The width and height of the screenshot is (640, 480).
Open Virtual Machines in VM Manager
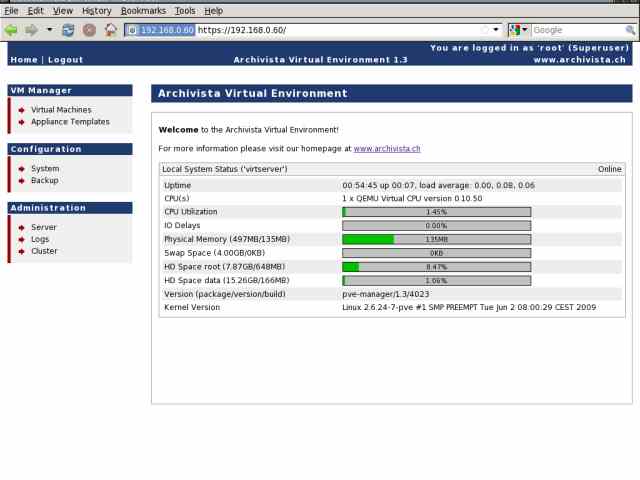(61, 110)
